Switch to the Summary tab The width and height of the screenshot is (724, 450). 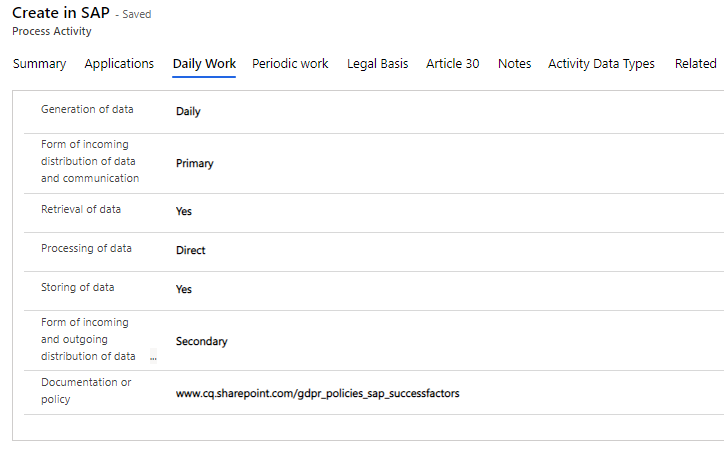[39, 64]
